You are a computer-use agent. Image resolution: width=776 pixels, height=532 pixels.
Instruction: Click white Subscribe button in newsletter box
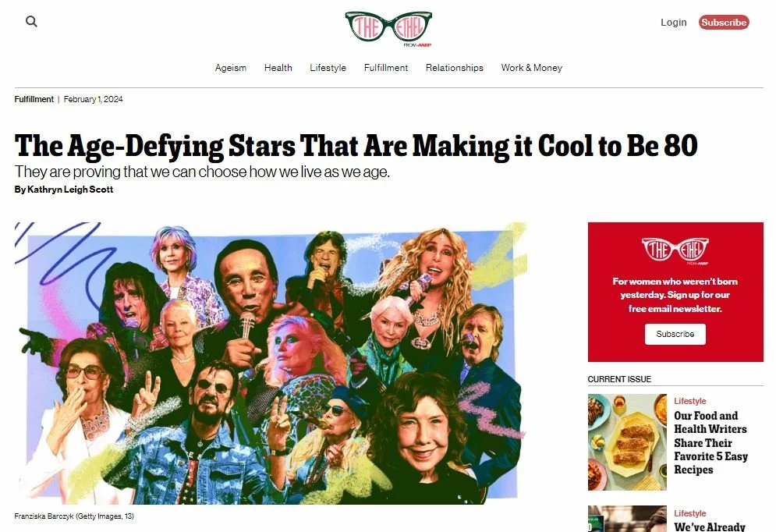675,334
